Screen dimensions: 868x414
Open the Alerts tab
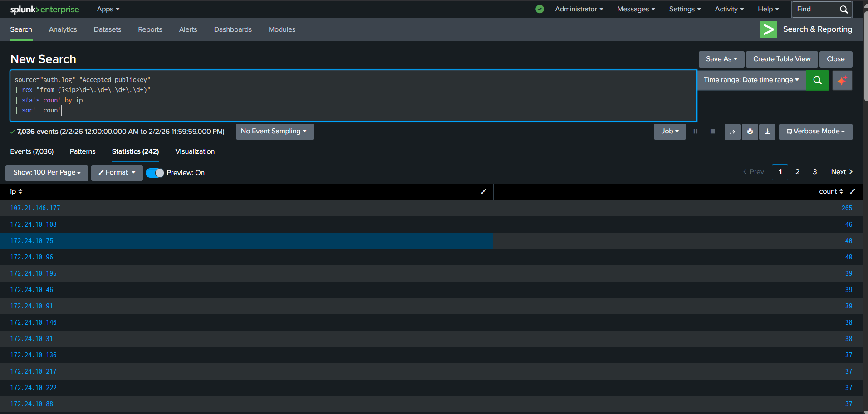[188, 29]
